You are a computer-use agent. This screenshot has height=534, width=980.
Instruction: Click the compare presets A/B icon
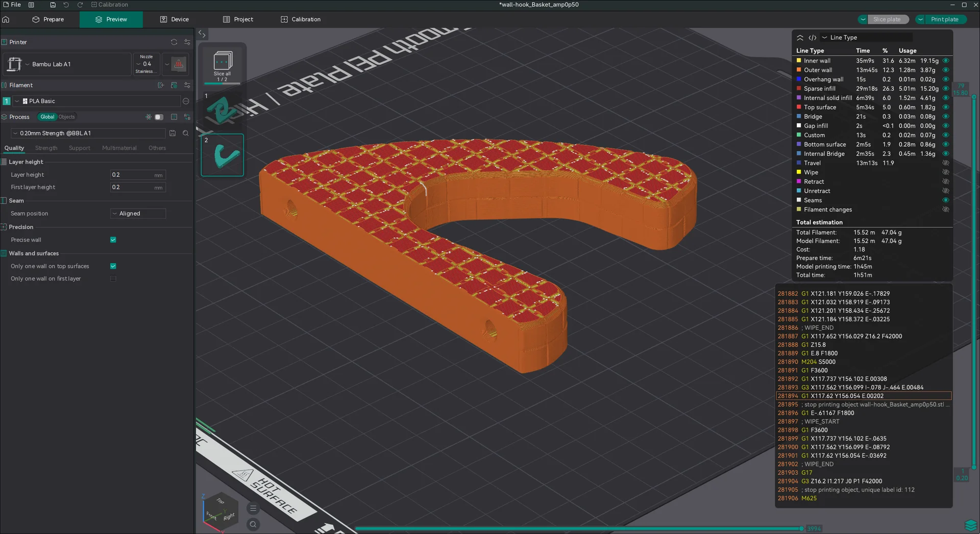pyautogui.click(x=187, y=117)
